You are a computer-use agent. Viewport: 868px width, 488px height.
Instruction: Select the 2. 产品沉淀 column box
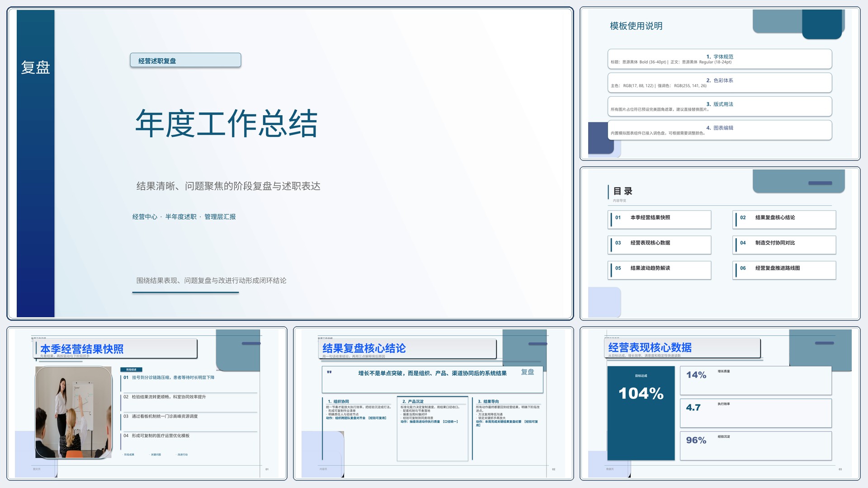(433, 429)
